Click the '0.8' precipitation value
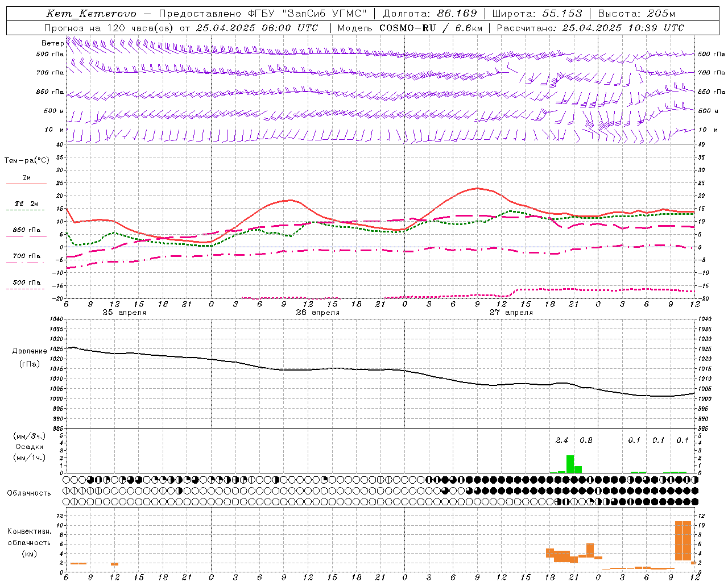The image size is (728, 582). click(x=586, y=440)
